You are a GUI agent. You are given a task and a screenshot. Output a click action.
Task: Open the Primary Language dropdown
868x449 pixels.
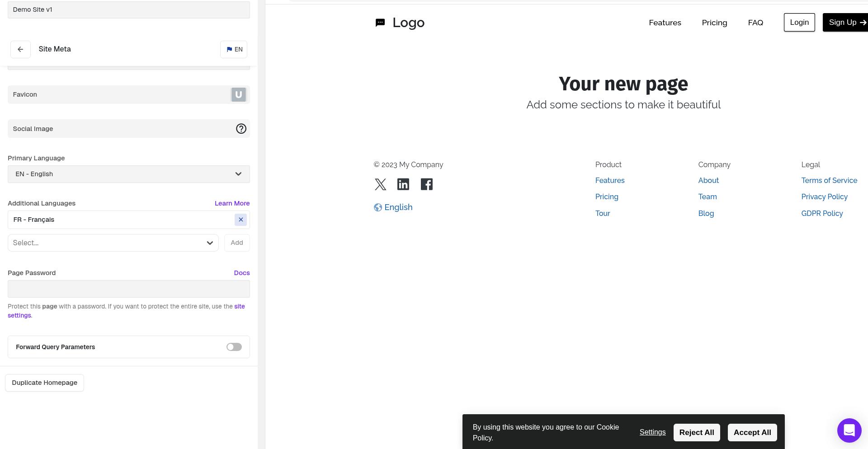[128, 174]
